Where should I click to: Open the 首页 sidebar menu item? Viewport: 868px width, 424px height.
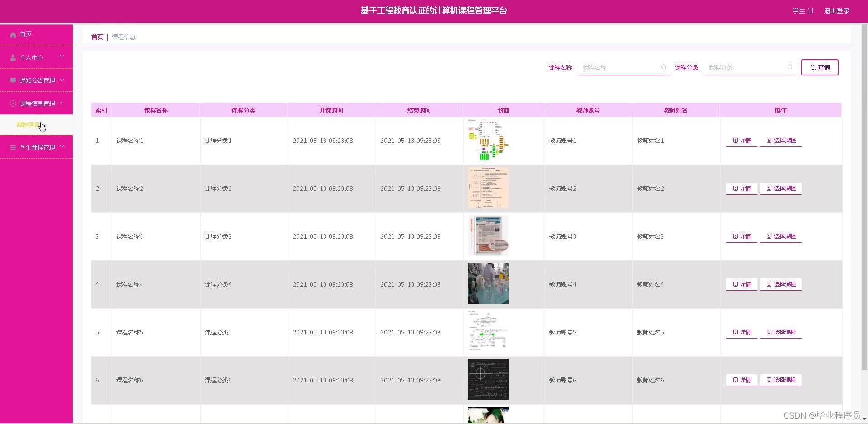pos(36,34)
